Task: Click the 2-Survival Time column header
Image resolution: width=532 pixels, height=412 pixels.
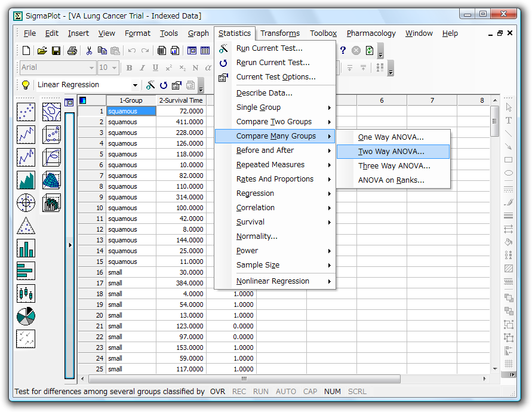Action: click(181, 100)
